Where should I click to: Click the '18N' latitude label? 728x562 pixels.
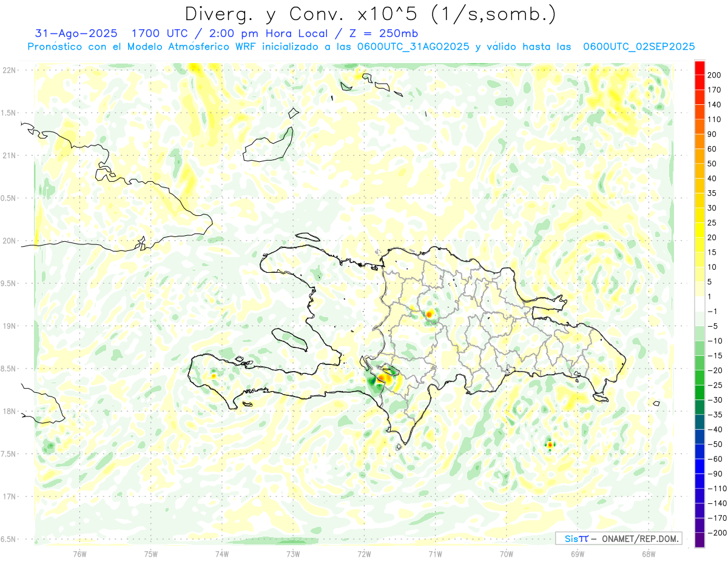[8, 412]
